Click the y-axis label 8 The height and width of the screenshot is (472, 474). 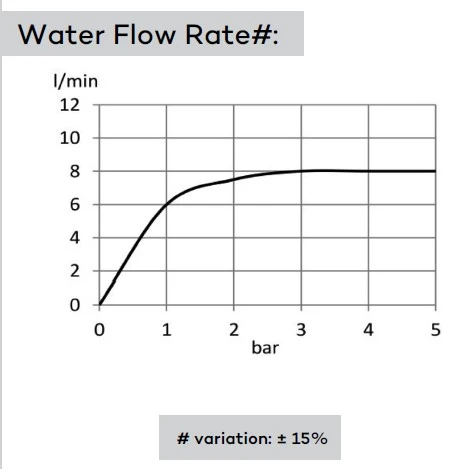75,171
